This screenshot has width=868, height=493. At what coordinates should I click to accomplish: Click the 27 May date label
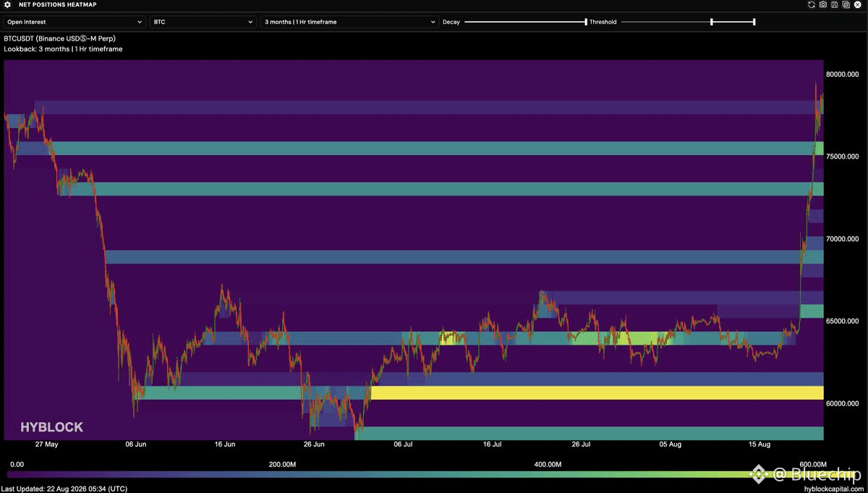(x=46, y=444)
